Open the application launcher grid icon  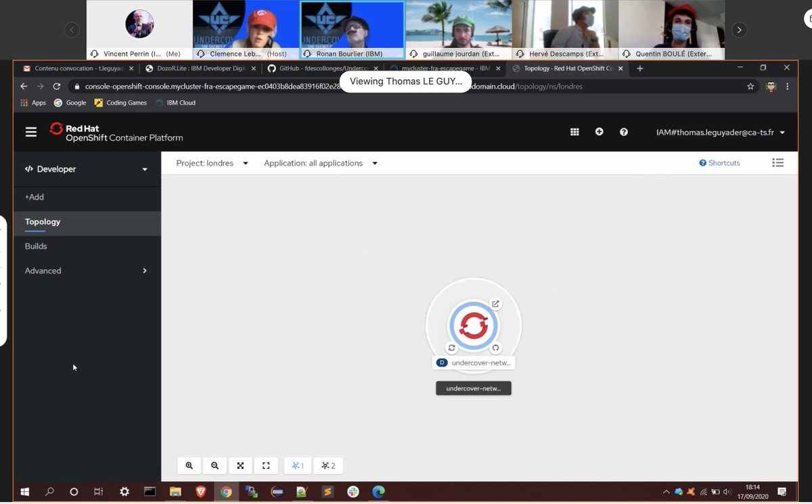tap(574, 132)
